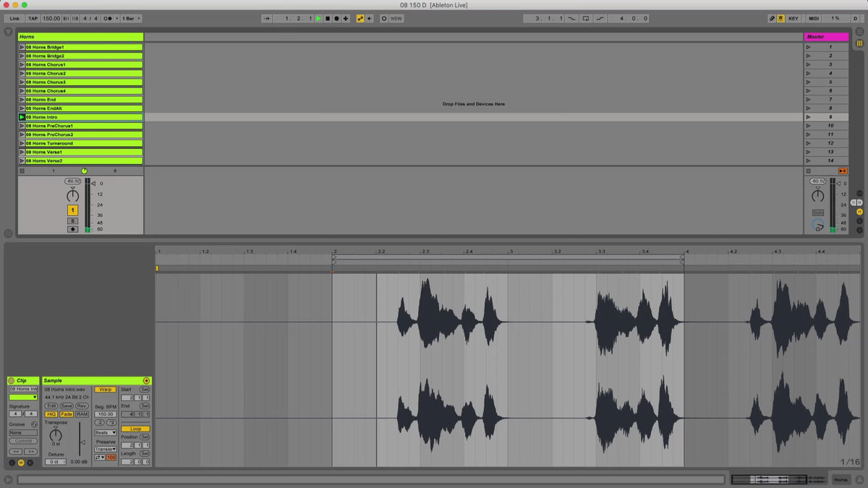868x488 pixels.
Task: Click the Groove hot-swap icon
Action: pyautogui.click(x=34, y=424)
